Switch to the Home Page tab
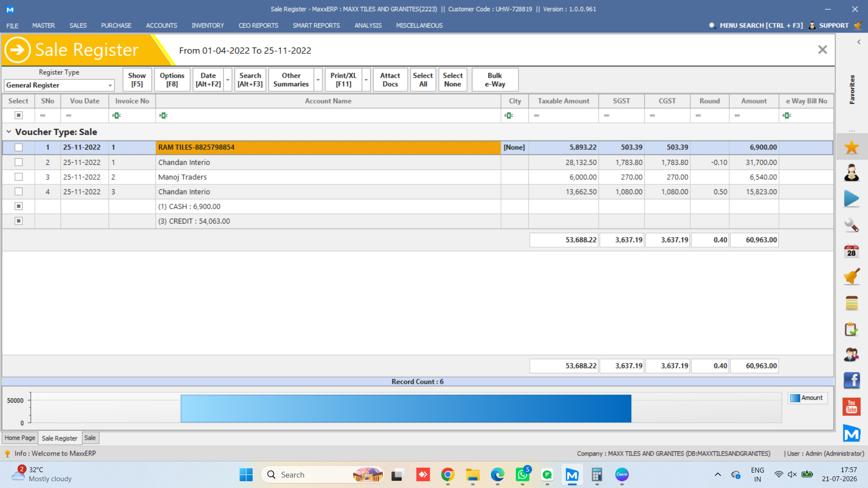 click(x=20, y=438)
